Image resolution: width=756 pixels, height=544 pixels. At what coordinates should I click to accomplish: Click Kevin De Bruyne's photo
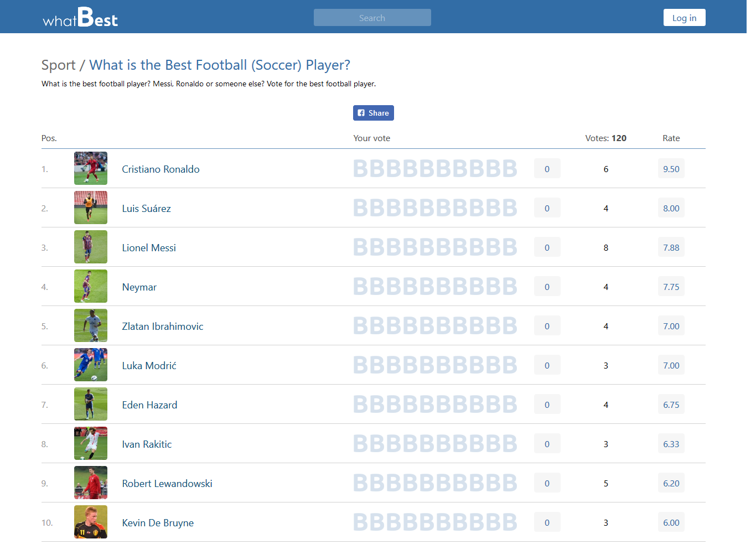(91, 522)
